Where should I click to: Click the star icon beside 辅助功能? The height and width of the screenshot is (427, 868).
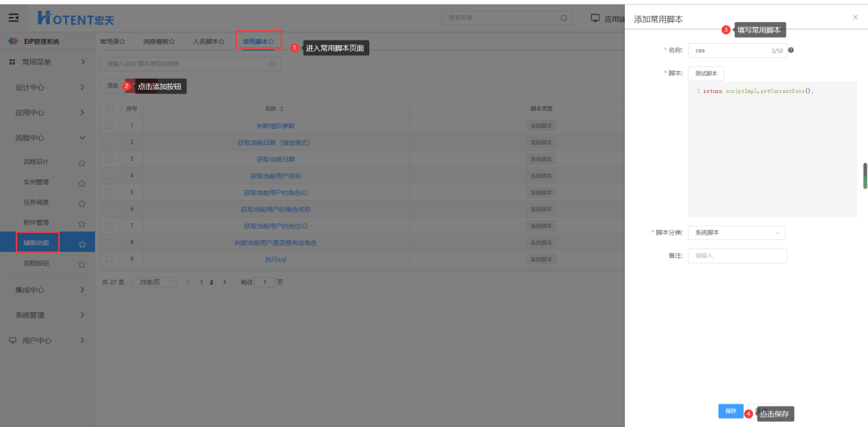[x=82, y=244]
